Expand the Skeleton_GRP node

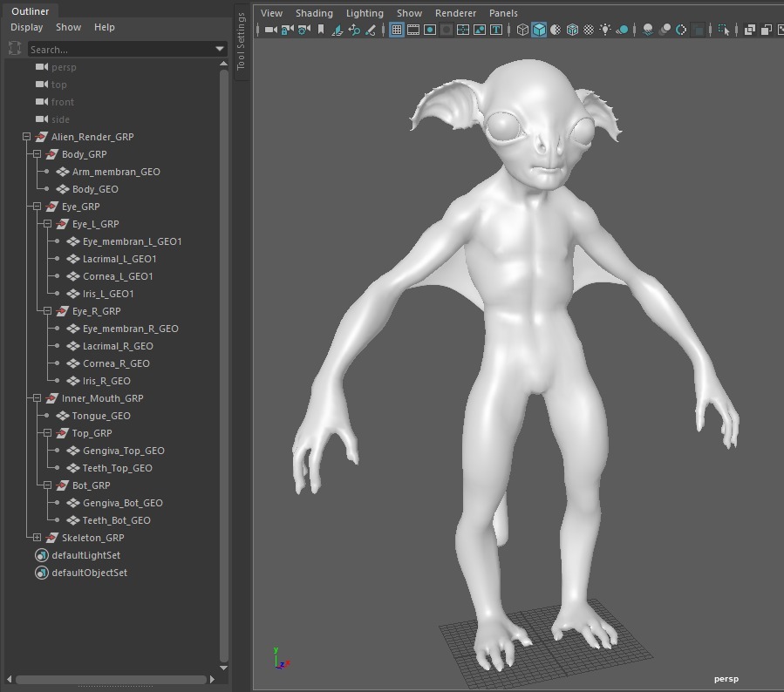coord(37,538)
